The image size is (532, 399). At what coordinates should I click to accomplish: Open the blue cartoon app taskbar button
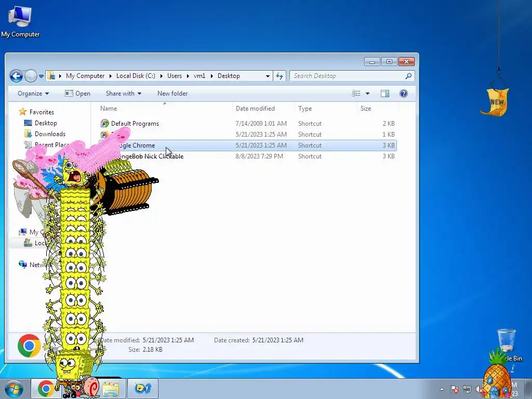pos(143,389)
